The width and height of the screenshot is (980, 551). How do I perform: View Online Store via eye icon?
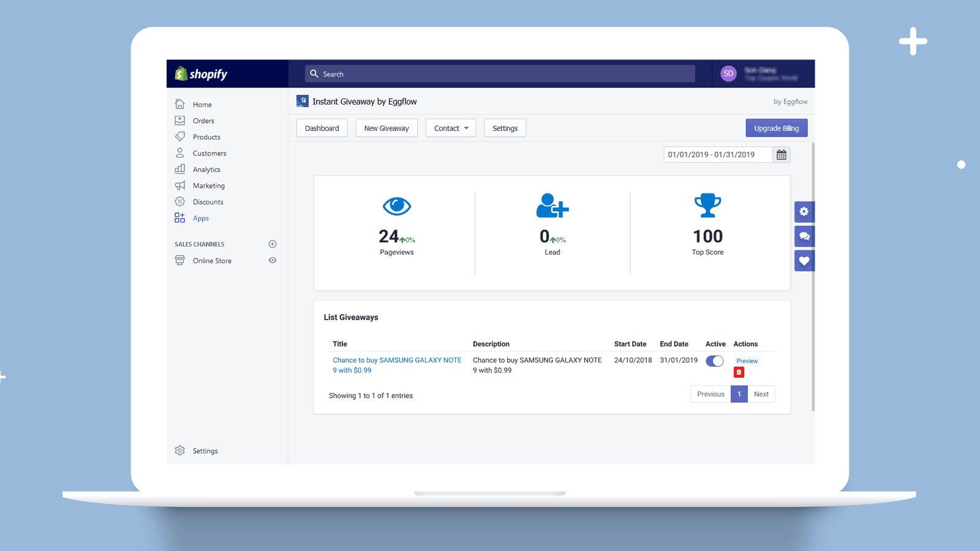coord(273,260)
